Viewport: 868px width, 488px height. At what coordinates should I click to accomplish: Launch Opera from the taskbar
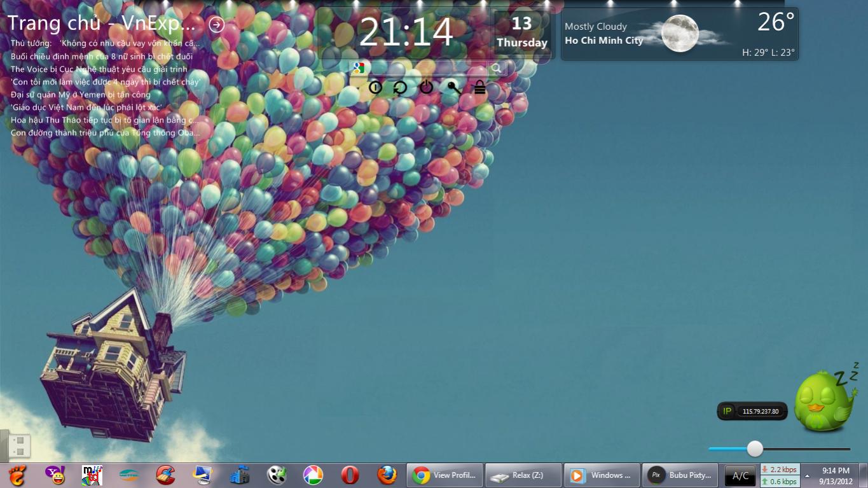point(350,475)
